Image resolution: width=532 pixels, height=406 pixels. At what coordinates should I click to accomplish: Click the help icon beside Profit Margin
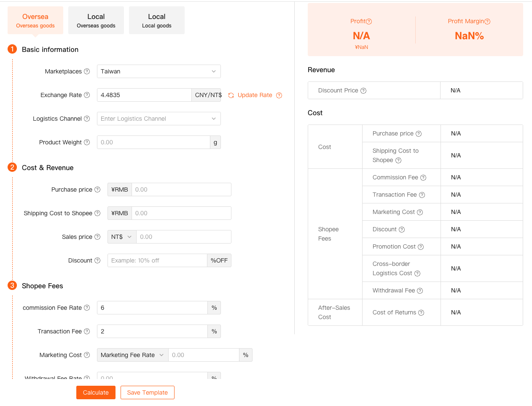[487, 22]
